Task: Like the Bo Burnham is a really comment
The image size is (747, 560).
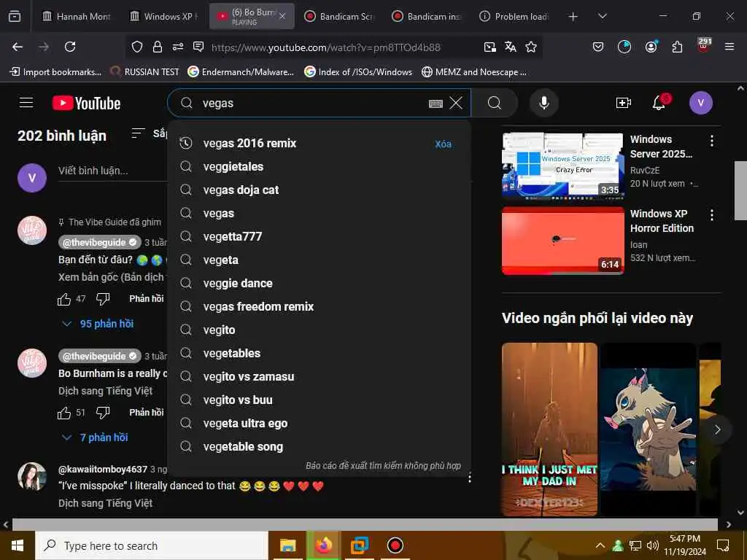Action: (64, 413)
